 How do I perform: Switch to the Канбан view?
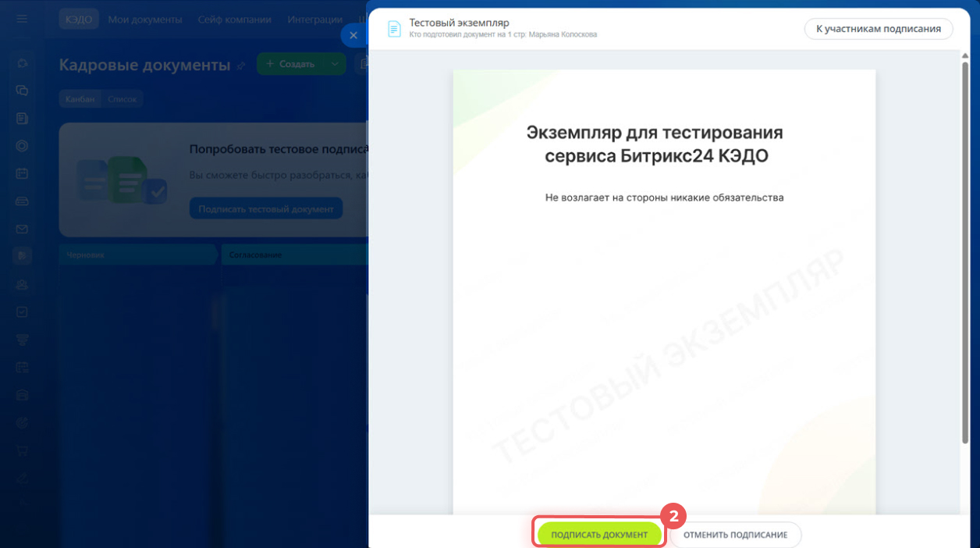click(x=80, y=99)
